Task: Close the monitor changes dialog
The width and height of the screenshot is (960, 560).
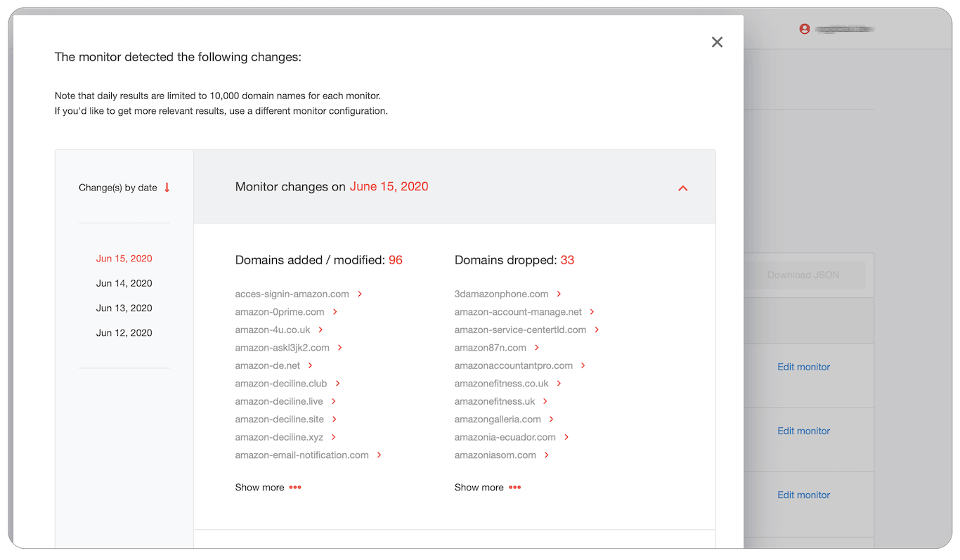Action: 717,42
